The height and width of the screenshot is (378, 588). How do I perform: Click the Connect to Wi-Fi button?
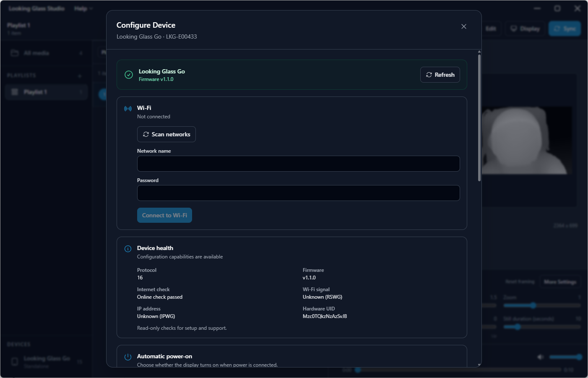click(164, 215)
